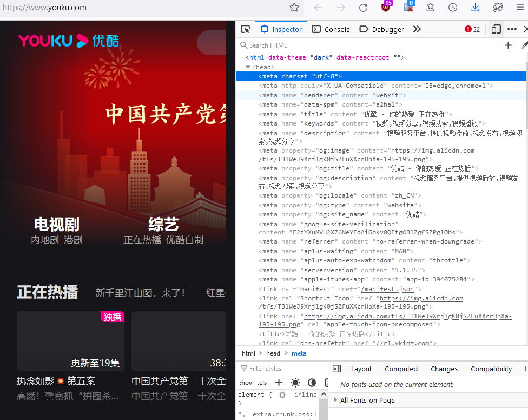The width and height of the screenshot is (528, 420).
Task: Create a new node with plus icon
Action: [508, 45]
